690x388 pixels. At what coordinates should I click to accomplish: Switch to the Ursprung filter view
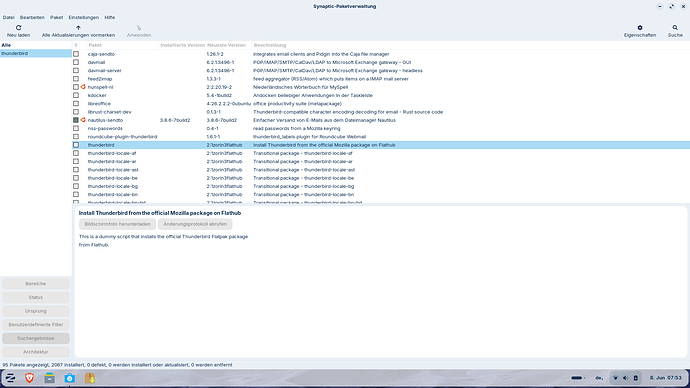[x=36, y=311]
